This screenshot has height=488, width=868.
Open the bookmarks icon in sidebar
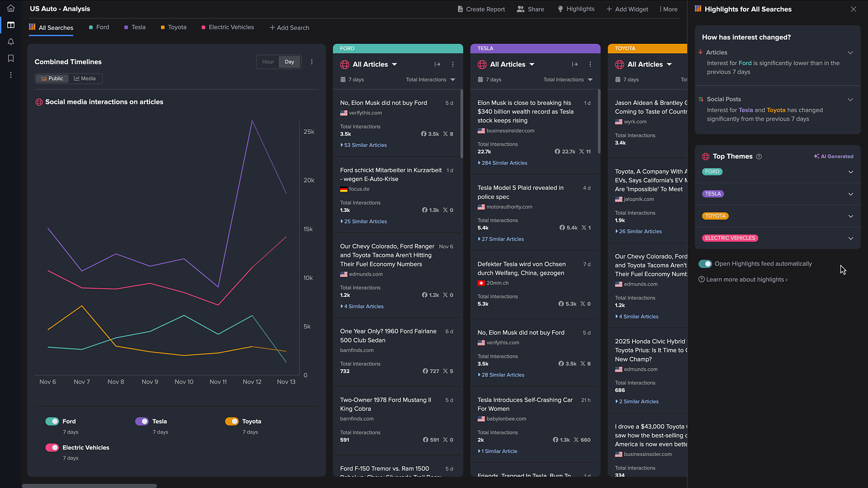coord(11,58)
